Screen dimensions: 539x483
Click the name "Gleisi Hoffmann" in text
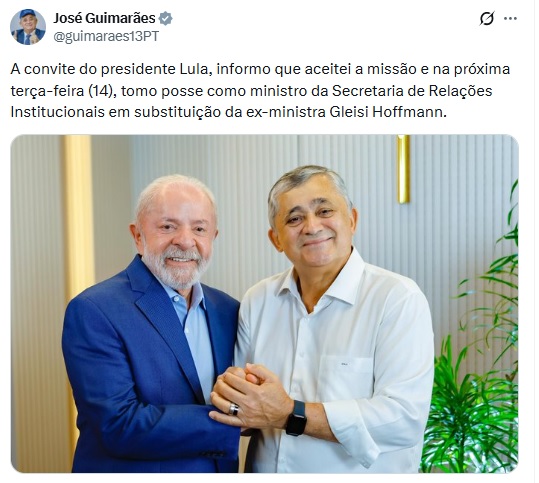pyautogui.click(x=386, y=112)
